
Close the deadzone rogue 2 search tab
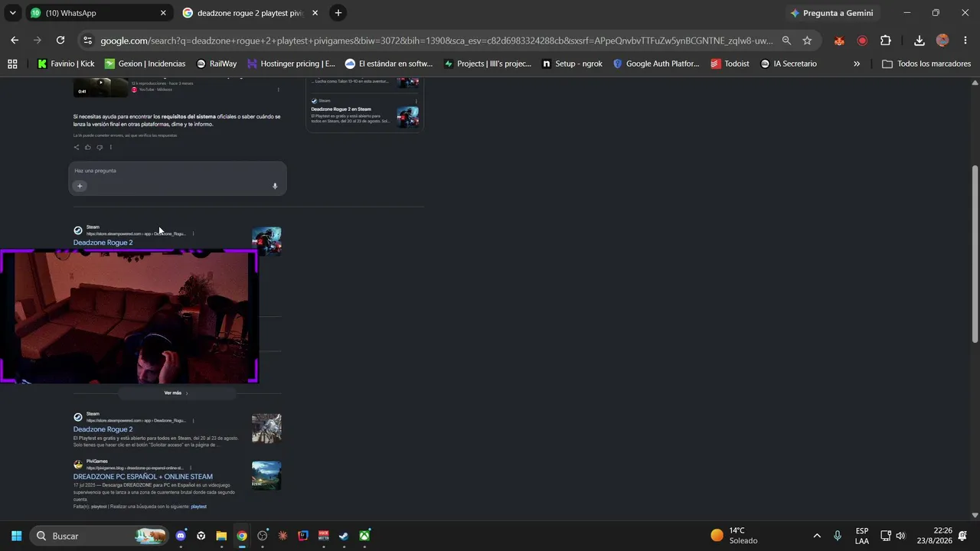(x=315, y=13)
